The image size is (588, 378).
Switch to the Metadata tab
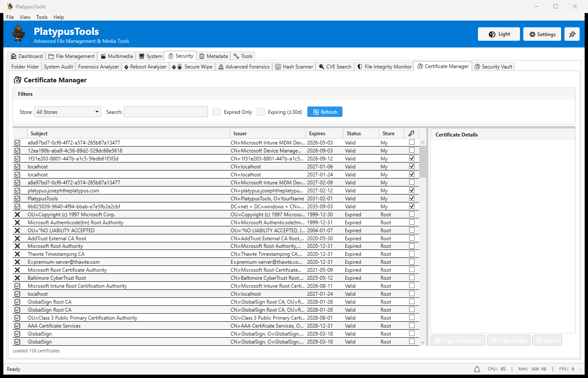tap(213, 55)
